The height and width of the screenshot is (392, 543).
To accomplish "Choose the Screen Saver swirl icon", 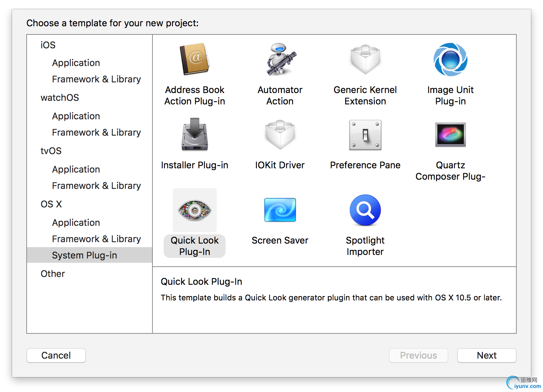I will [x=280, y=210].
